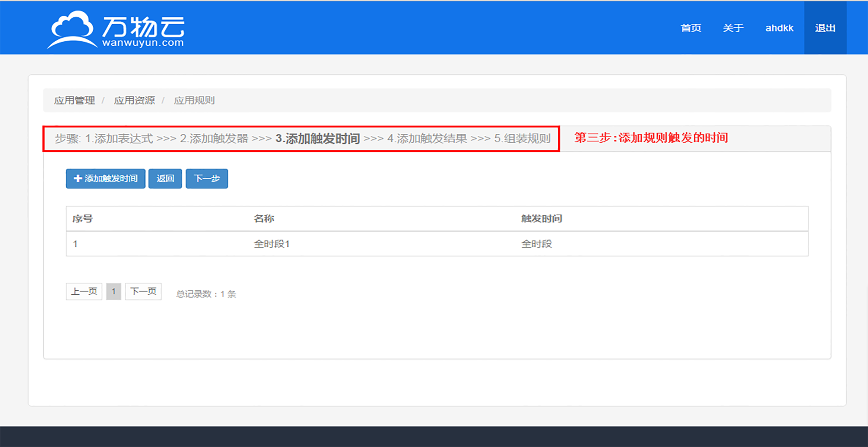Go to 应用管理 in breadcrumb
868x447 pixels.
tap(74, 101)
